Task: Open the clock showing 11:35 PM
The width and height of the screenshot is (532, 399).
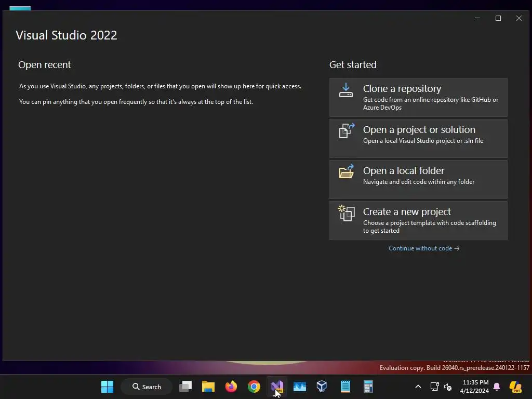Action: [475, 387]
